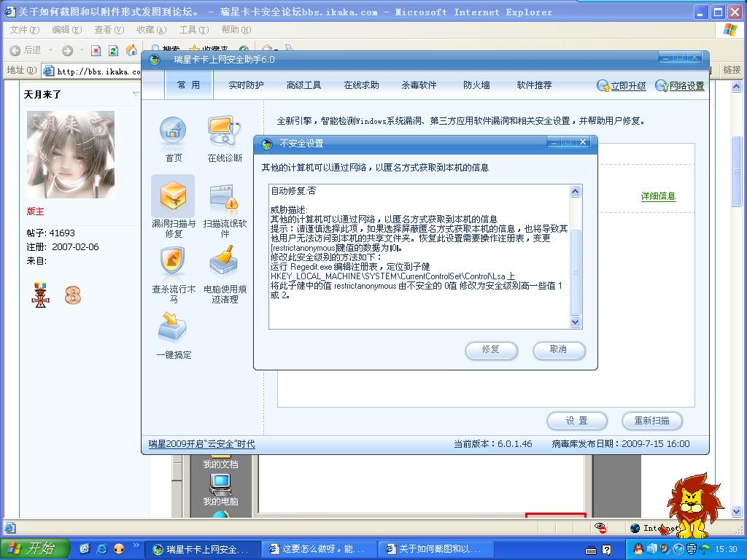Launch the 一键搞定 one-click fix icon
Screen dimensions: 747x560
pos(173,327)
